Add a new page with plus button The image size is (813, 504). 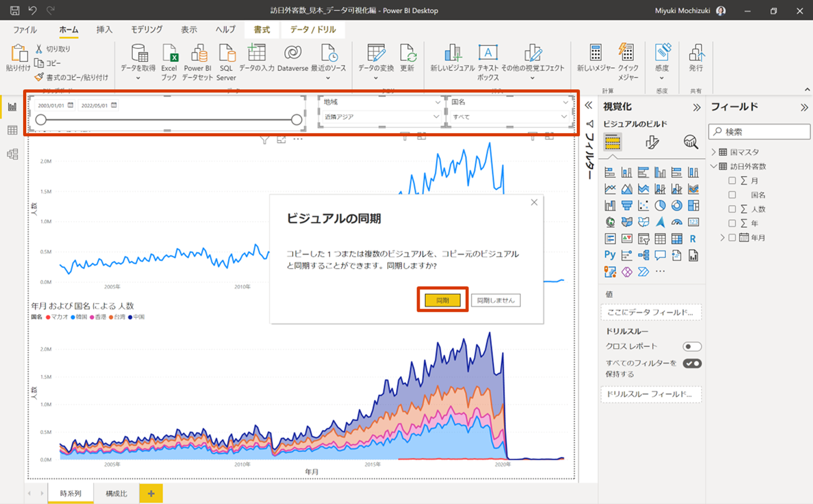151,493
